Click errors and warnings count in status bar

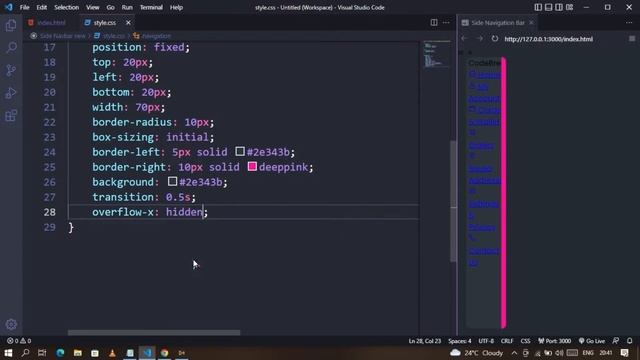tap(19, 341)
